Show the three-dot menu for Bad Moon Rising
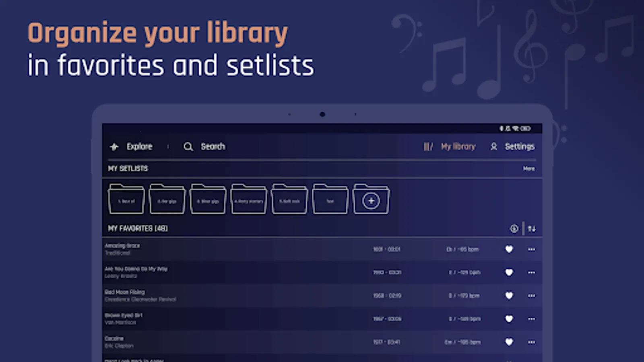 (x=532, y=296)
